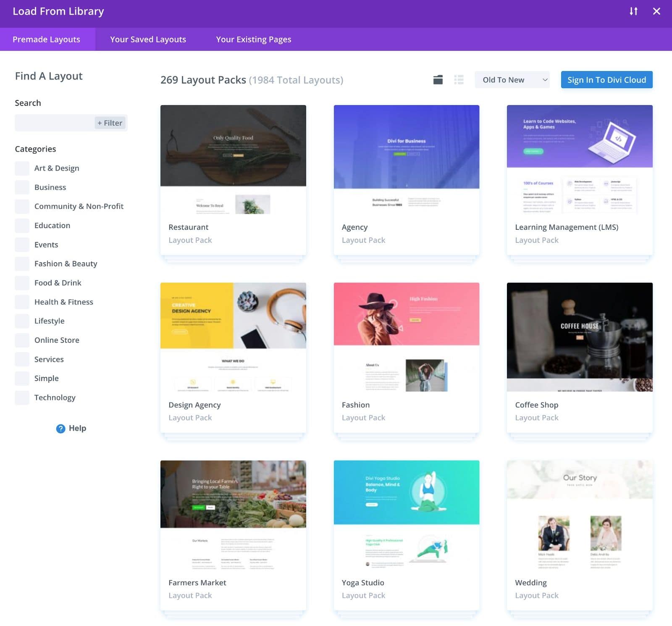The image size is (672, 626).
Task: Open the Your Existing Pages tab
Action: (253, 39)
